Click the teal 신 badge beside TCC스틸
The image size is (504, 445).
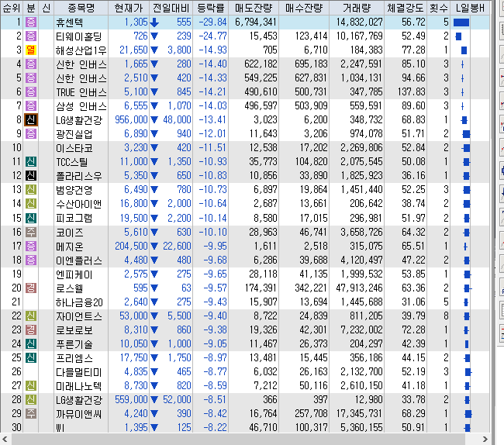[x=31, y=161]
